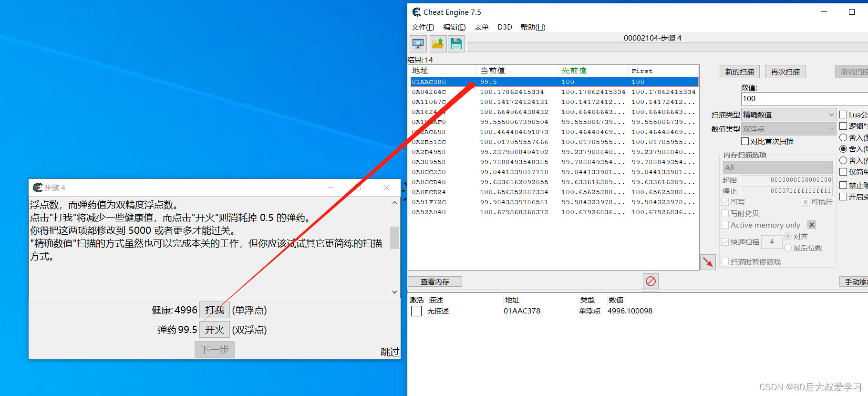The width and height of the screenshot is (868, 396).
Task: Select result row with address 0A92A040
Action: tap(554, 212)
